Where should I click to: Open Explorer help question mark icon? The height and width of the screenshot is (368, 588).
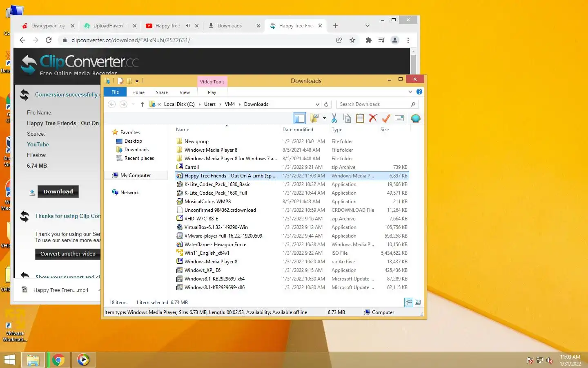point(419,92)
